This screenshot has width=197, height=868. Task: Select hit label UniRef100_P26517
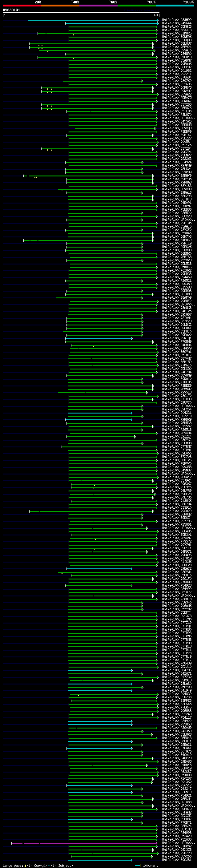click(177, 785)
